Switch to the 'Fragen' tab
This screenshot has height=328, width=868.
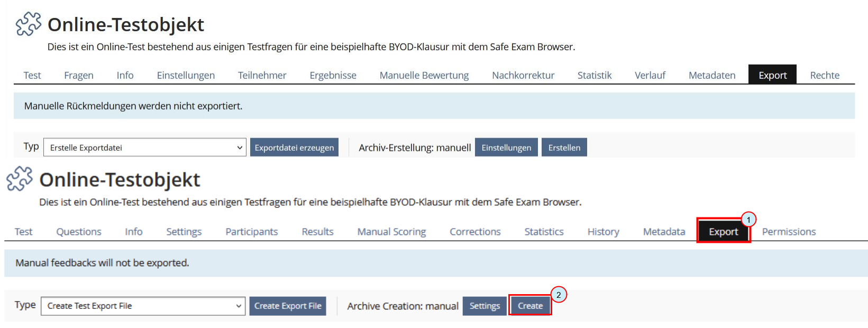click(x=79, y=75)
